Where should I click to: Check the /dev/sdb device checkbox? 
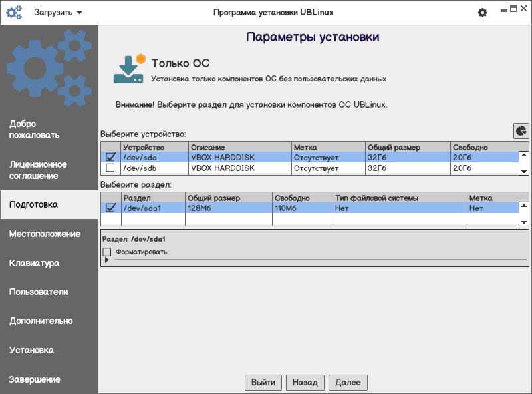(110, 168)
